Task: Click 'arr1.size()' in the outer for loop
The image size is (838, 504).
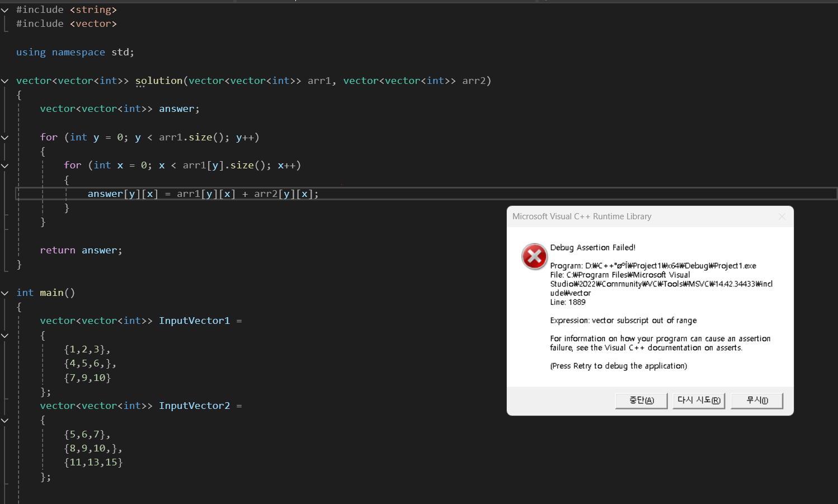Action: click(x=191, y=138)
